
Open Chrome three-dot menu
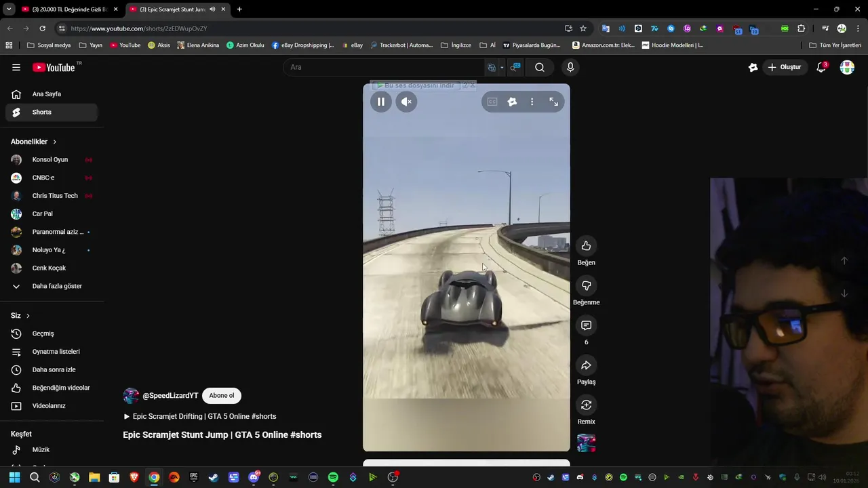point(859,28)
